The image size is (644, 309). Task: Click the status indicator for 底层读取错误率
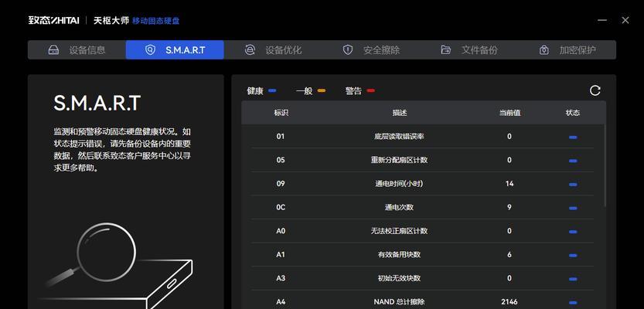[x=573, y=137]
